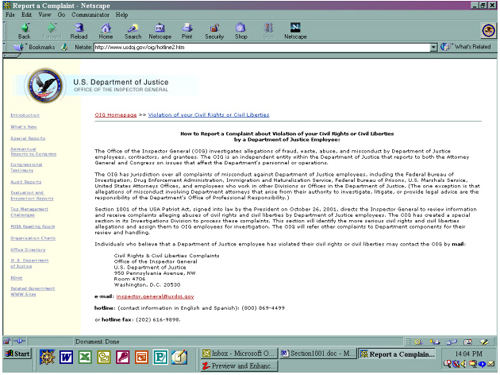Open the Mailbox icon in component bar
Screen dimensions: 500x375
pyautogui.click(x=435, y=342)
